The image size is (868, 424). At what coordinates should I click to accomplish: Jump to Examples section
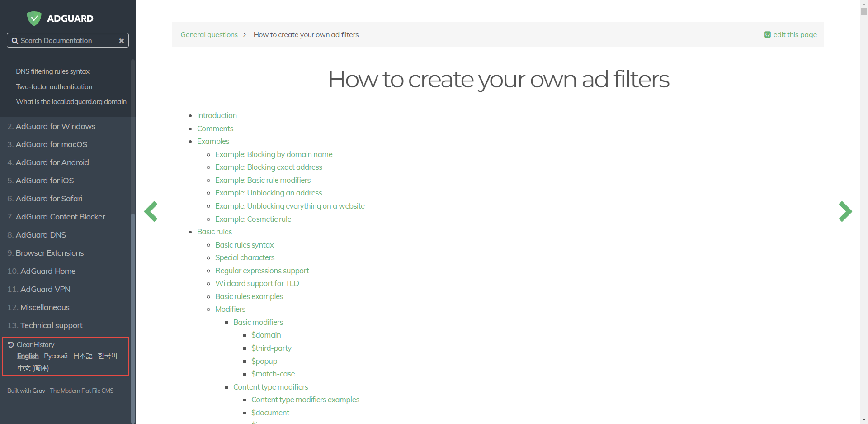click(213, 141)
